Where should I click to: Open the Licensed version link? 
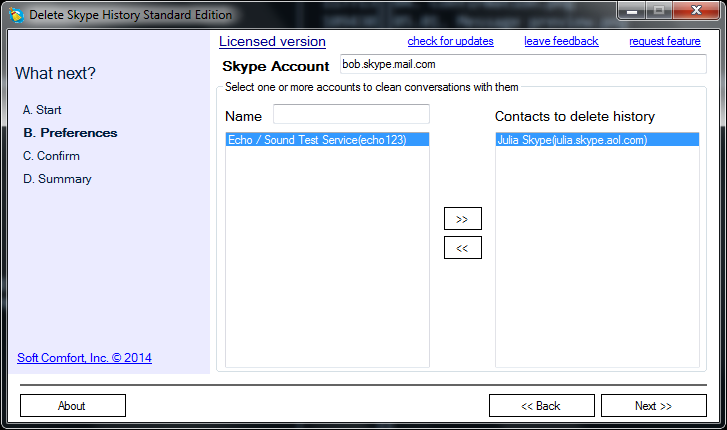[272, 41]
